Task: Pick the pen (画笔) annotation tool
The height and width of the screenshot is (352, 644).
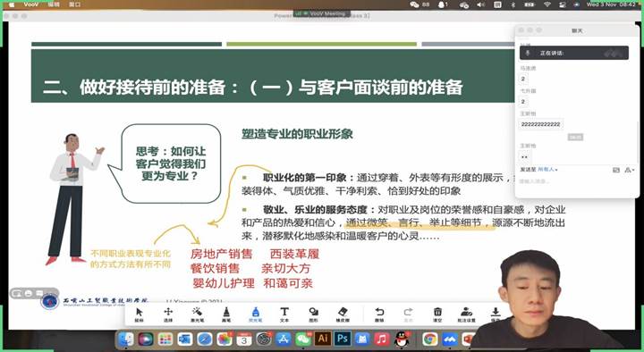Action: tap(226, 314)
